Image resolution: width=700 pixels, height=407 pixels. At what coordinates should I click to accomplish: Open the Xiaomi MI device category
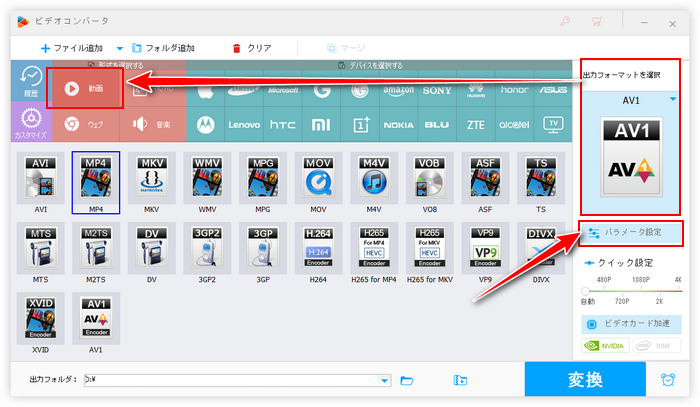click(x=321, y=125)
